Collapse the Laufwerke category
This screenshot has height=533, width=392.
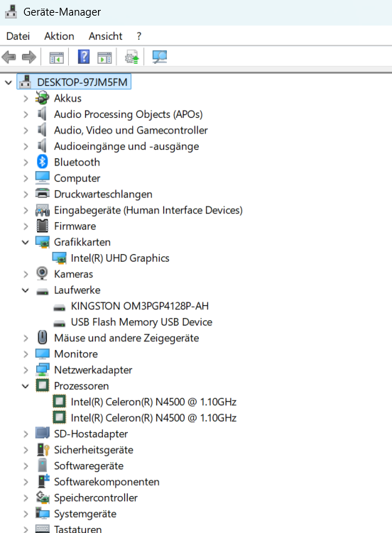(x=26, y=290)
